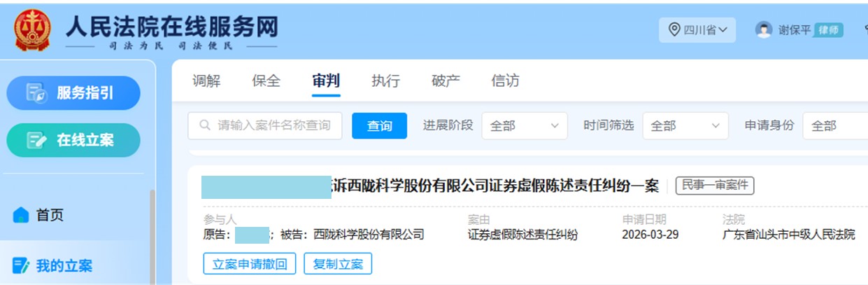
Task: Click the location pin icon beside 四川省
Action: (x=674, y=30)
